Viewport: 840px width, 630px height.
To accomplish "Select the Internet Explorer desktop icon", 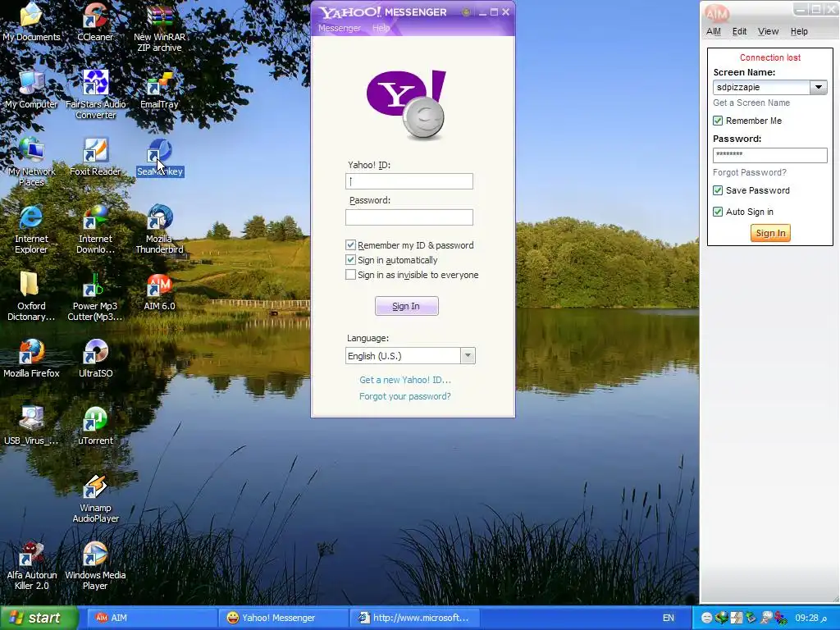I will 31,229.
